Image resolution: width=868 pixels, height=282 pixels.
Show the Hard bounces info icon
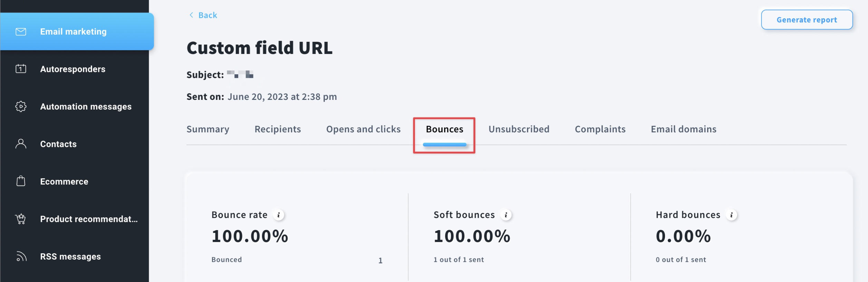pyautogui.click(x=731, y=215)
